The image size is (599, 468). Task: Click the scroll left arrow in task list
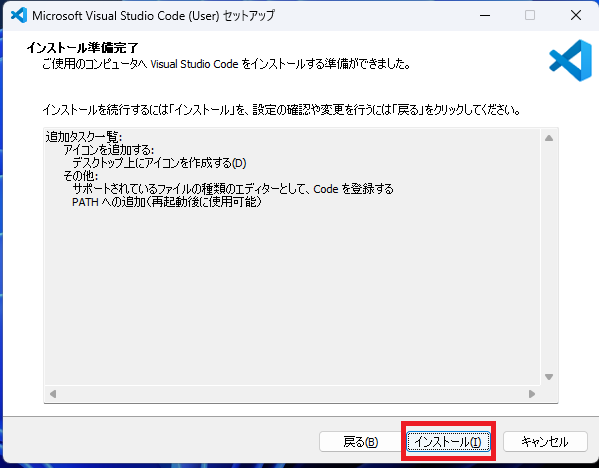coord(53,394)
